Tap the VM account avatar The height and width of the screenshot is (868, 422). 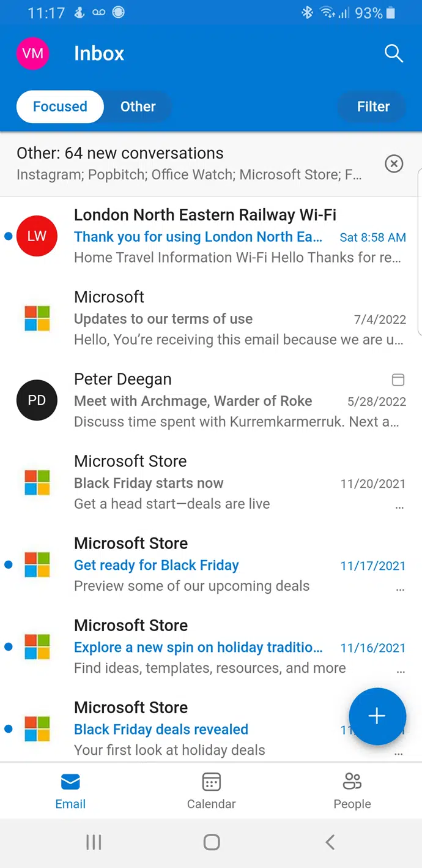(x=32, y=53)
